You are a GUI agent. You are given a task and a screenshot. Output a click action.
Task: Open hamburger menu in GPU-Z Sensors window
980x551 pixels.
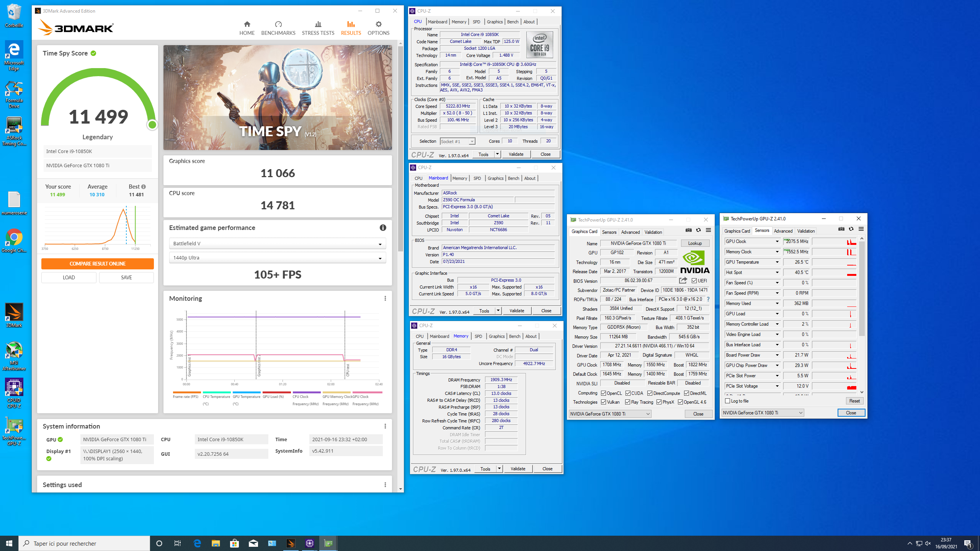(x=861, y=229)
